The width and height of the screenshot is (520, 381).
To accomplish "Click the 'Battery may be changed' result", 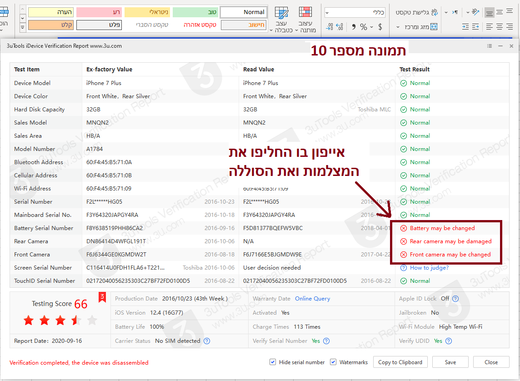I will click(442, 228).
